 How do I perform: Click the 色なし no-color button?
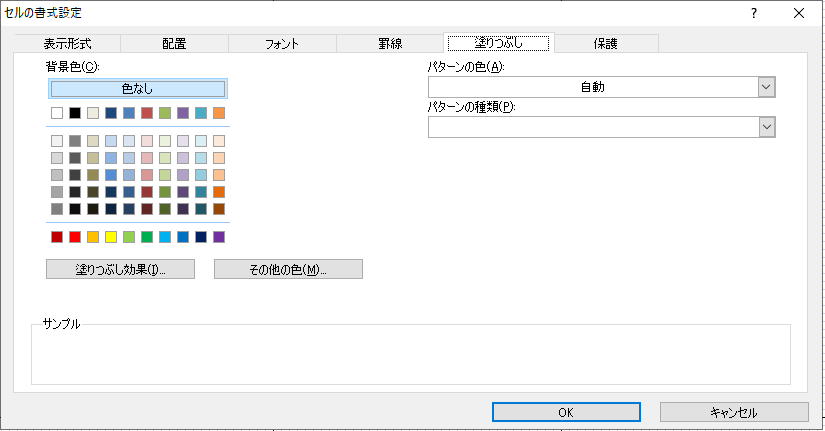pos(138,89)
